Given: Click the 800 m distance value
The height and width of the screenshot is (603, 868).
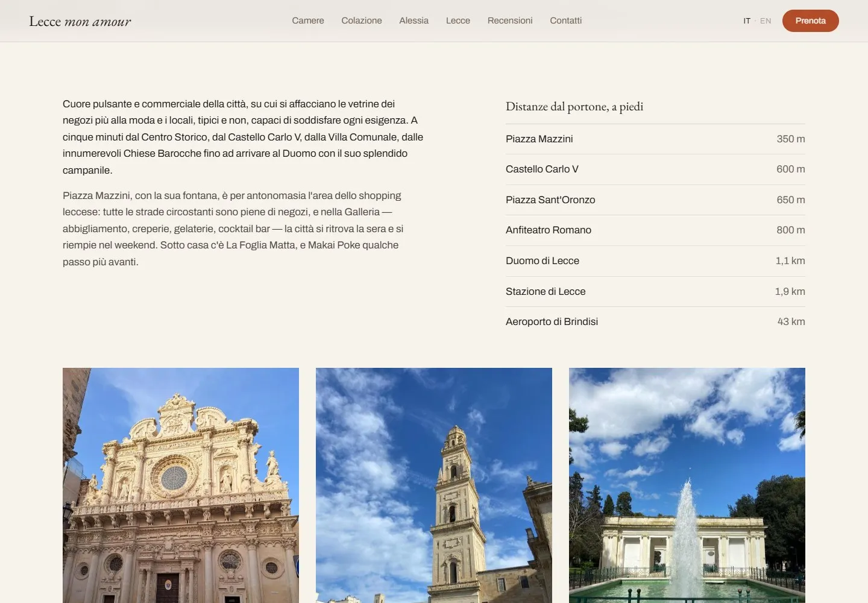Looking at the screenshot, I should (791, 230).
